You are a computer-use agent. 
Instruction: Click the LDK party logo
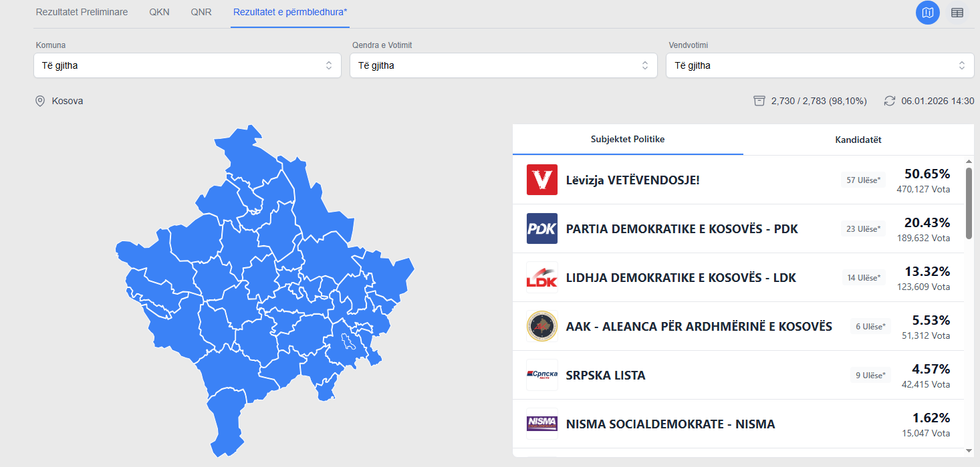click(541, 278)
